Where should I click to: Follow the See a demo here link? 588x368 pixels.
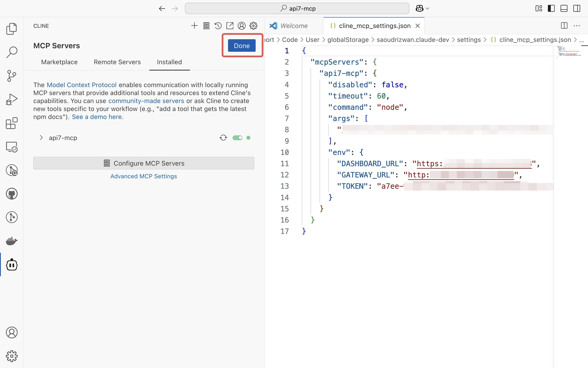pos(97,117)
